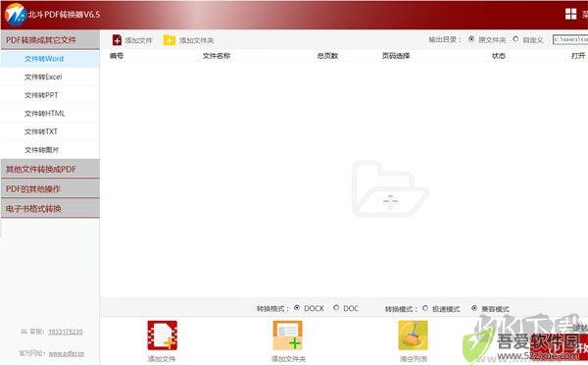
Task: Click the yellow 添加文件夹 toolbar icon
Action: 170,40
